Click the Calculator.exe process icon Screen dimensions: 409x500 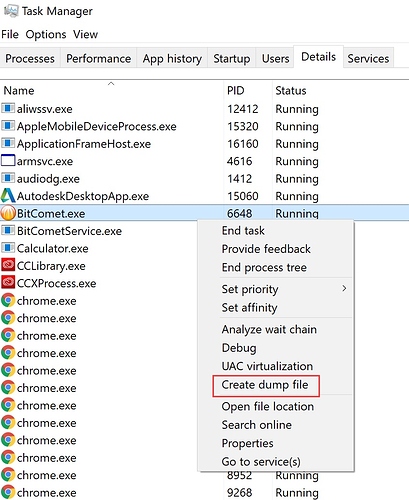pos(8,248)
